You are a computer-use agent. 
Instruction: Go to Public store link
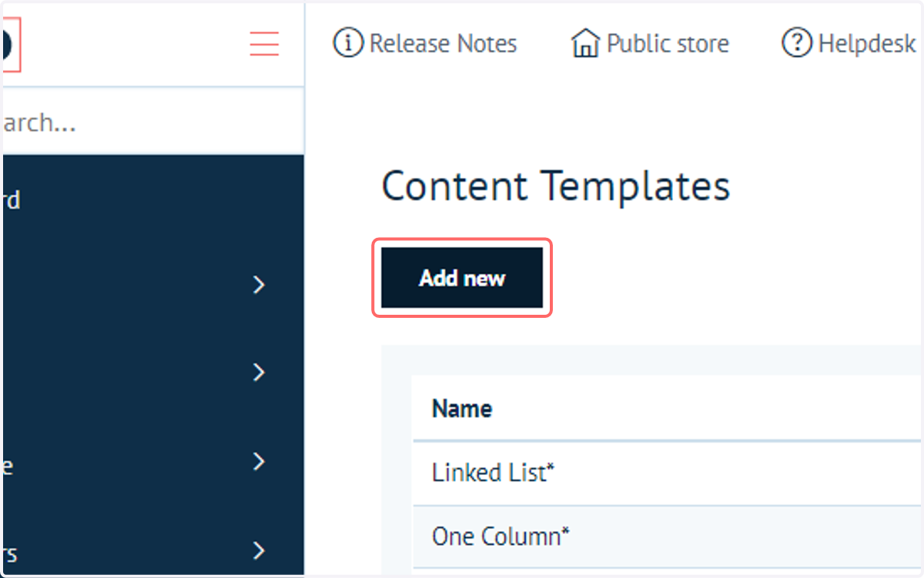(x=668, y=44)
